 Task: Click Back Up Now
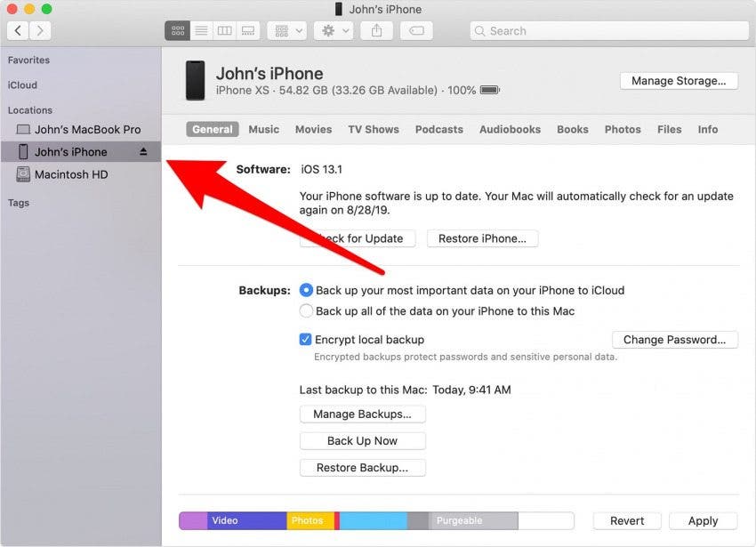[362, 441]
